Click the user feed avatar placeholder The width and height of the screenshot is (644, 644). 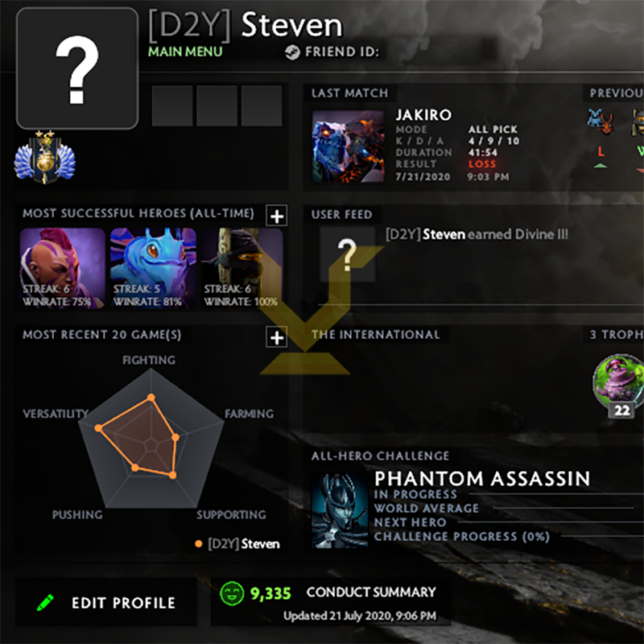tap(348, 254)
